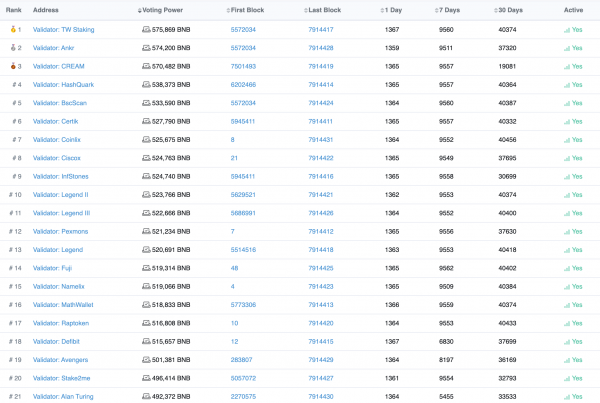Image resolution: width=600 pixels, height=403 pixels.
Task: Open first block 21 for Ciscox
Action: pos(234,158)
